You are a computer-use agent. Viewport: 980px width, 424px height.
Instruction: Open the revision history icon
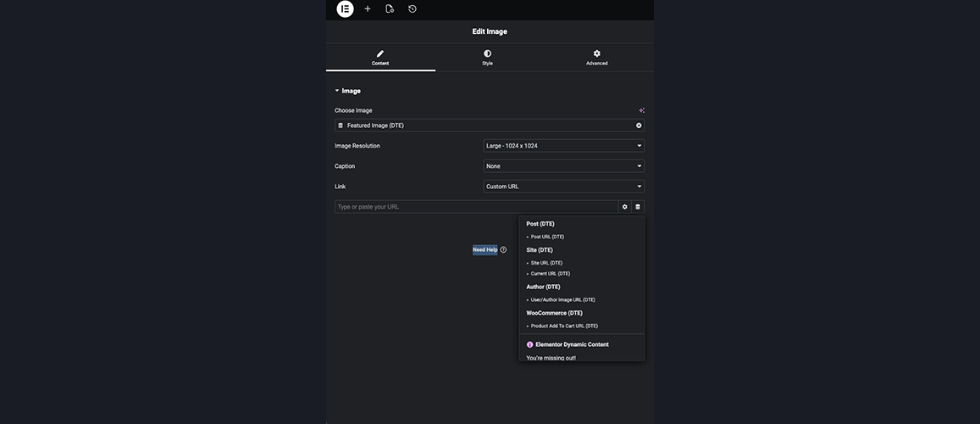point(412,8)
